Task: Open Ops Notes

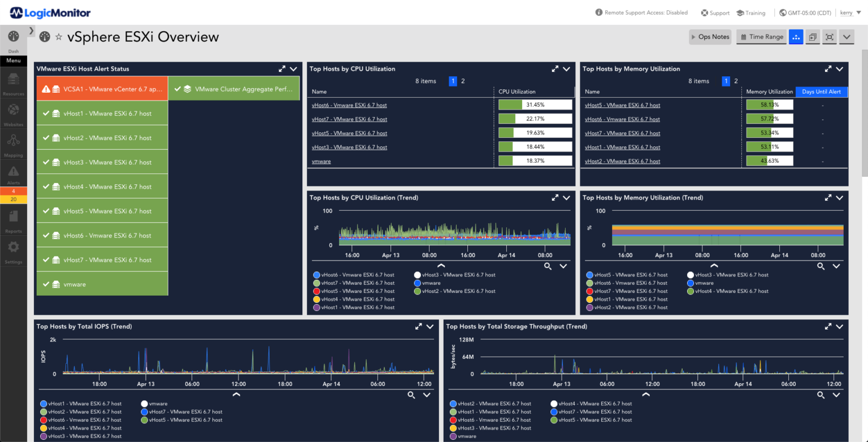Action: click(x=710, y=36)
